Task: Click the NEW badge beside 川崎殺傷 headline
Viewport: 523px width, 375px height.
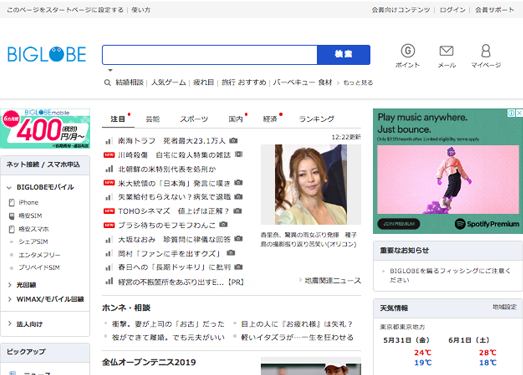Action: pos(109,155)
